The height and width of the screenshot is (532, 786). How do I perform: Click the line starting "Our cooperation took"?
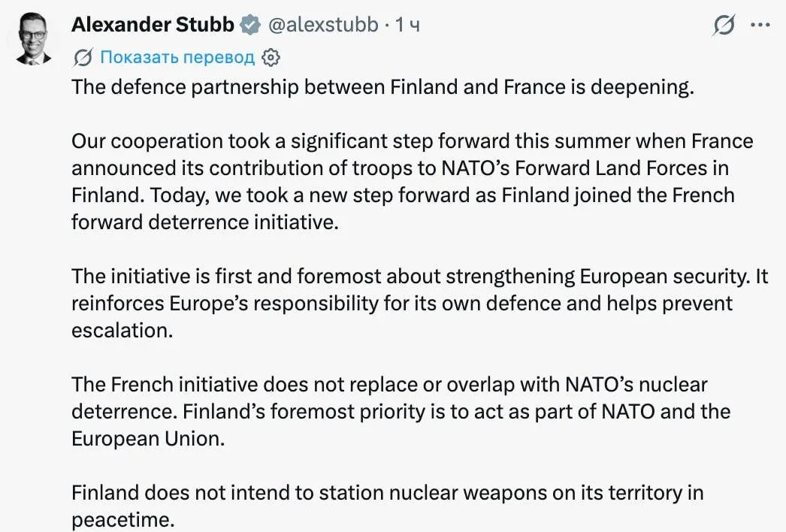coord(412,141)
